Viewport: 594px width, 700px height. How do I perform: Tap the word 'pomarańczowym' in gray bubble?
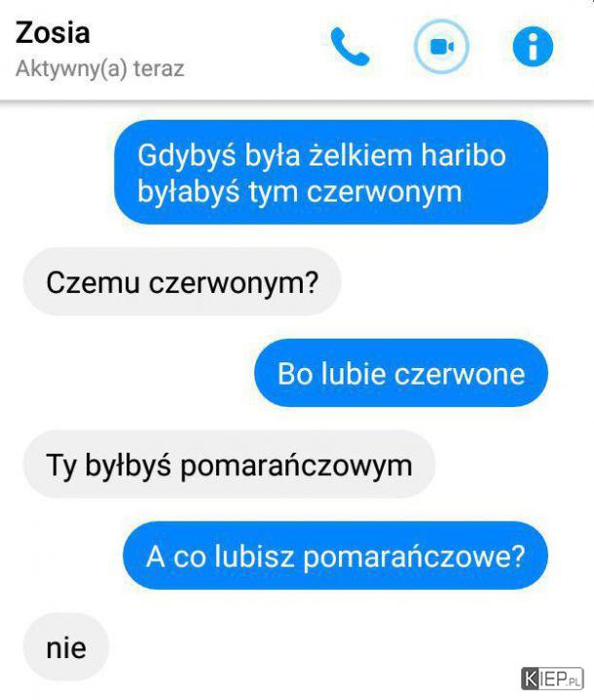pos(297,467)
